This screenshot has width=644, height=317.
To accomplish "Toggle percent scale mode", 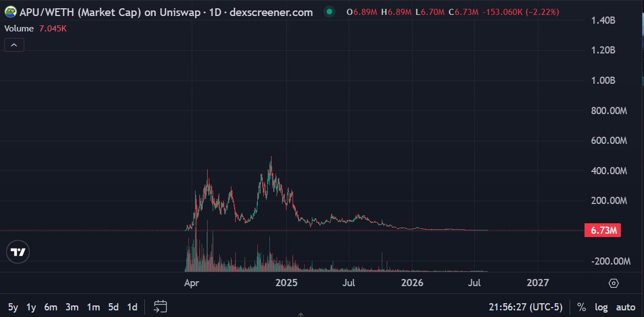I will pos(581,307).
